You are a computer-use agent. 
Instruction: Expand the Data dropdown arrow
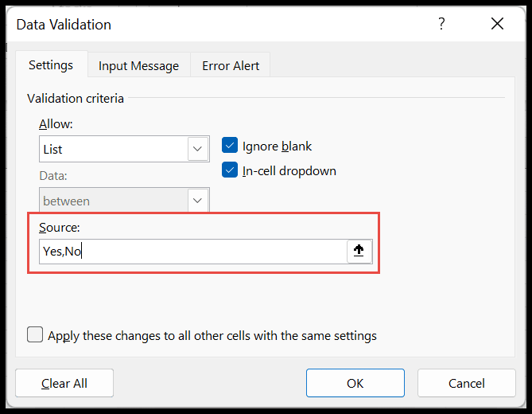click(197, 201)
